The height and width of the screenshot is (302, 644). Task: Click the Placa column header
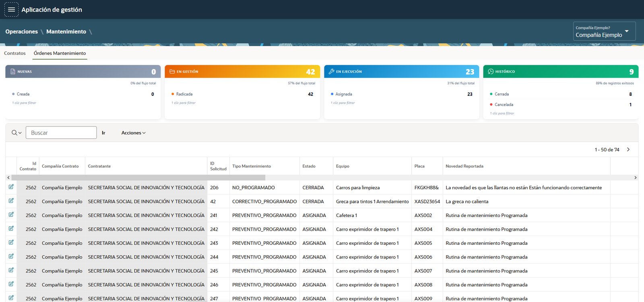[x=419, y=166]
